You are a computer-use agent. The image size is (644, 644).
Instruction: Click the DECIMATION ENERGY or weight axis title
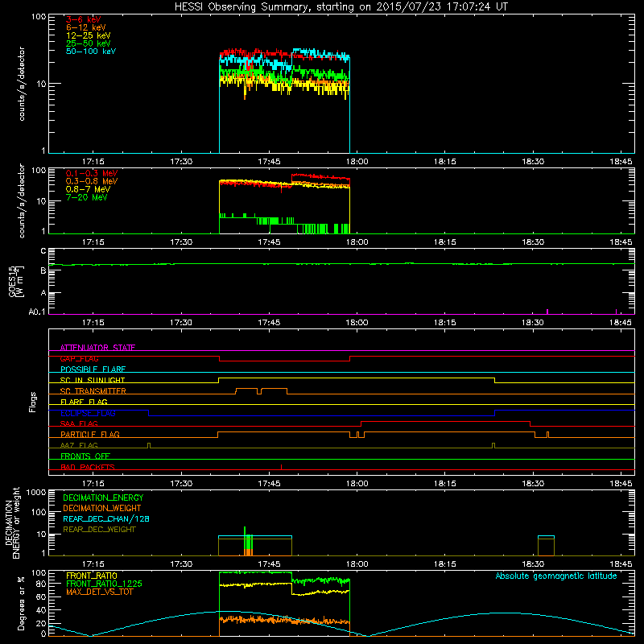click(x=12, y=522)
